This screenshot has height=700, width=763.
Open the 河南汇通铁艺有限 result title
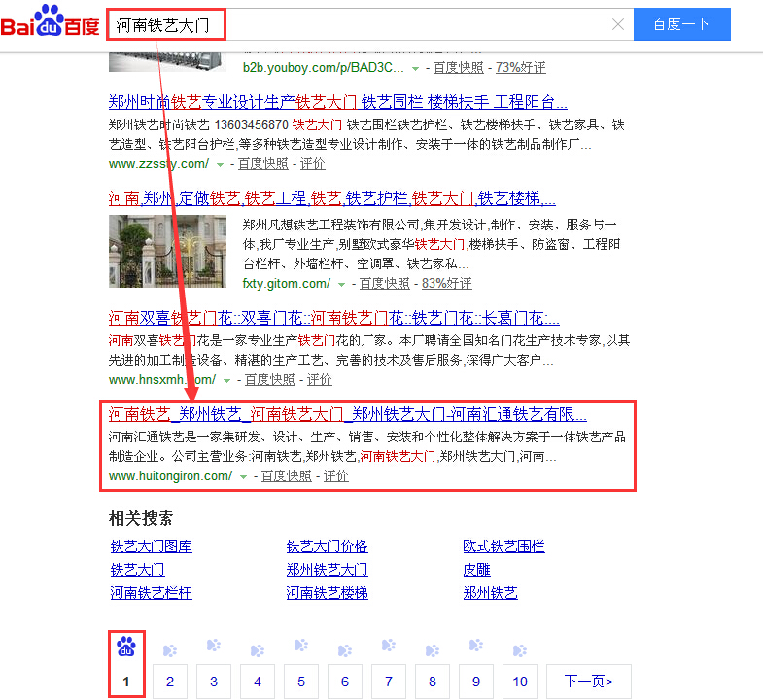tap(347, 415)
